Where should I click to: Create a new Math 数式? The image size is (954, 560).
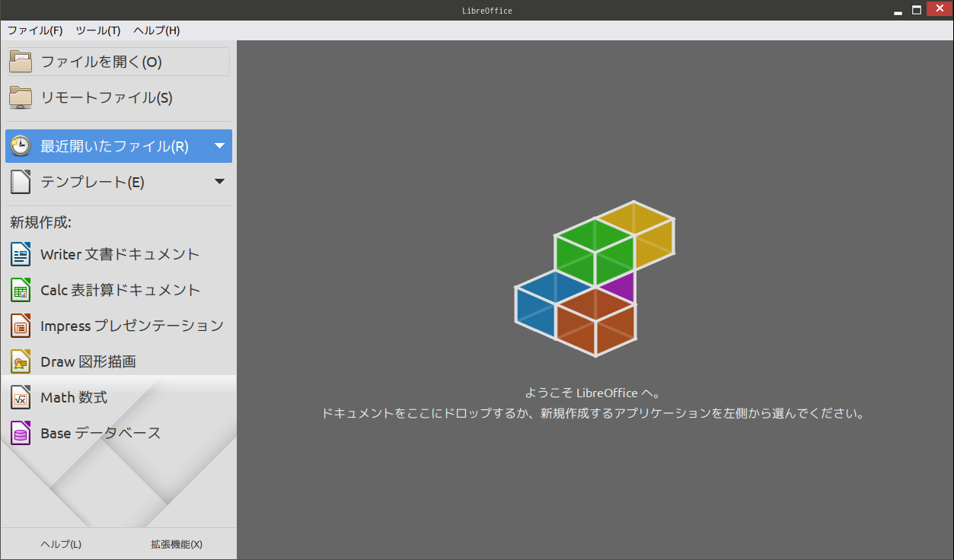[118, 397]
